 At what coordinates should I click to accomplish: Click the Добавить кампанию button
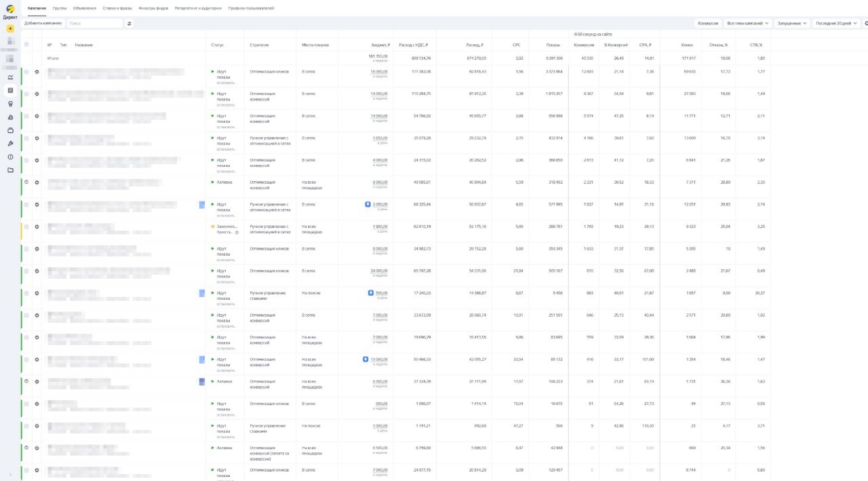43,23
